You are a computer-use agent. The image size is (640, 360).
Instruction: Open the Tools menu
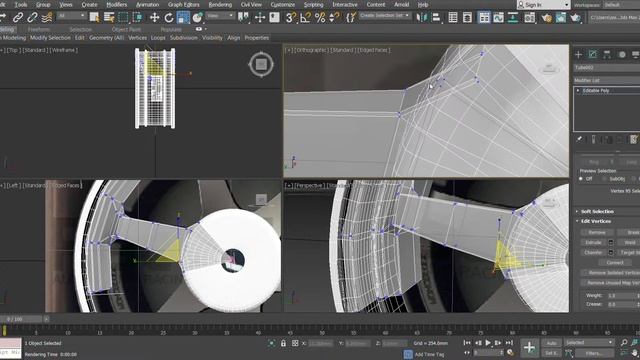21,4
